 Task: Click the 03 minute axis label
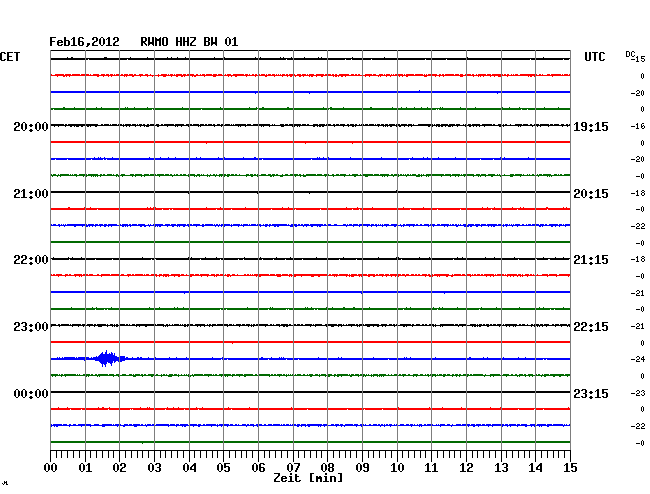point(154,468)
